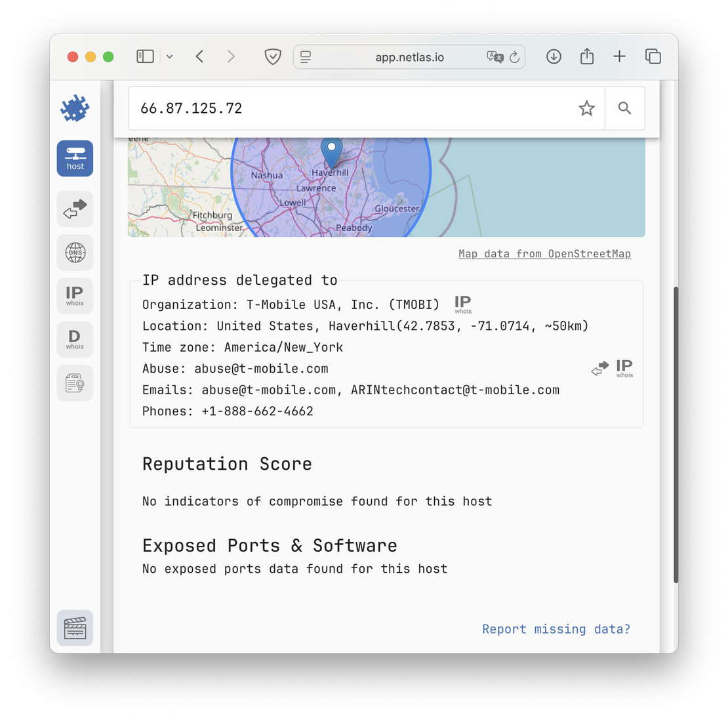This screenshot has width=728, height=719.
Task: Select Domain whois tool in sidebar
Action: (x=75, y=339)
